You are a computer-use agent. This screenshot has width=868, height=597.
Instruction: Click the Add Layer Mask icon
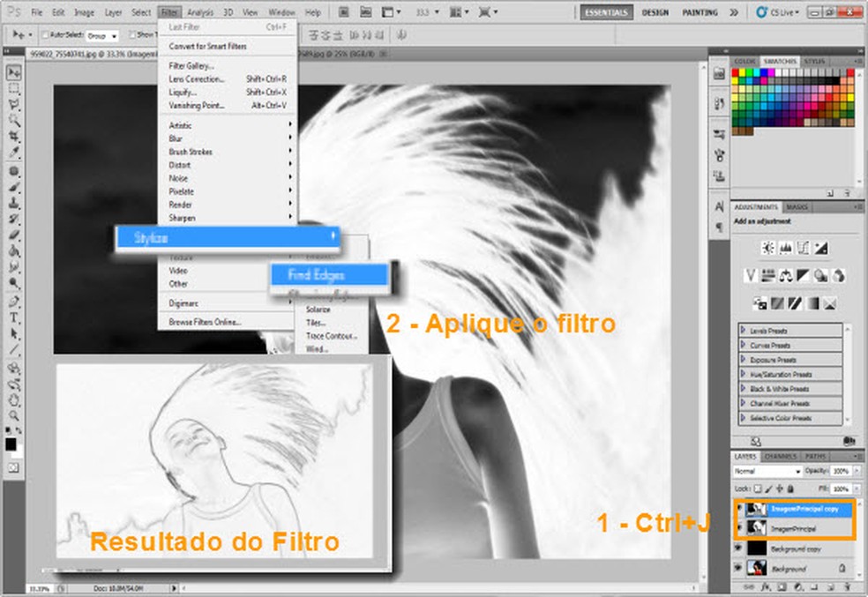(x=781, y=586)
